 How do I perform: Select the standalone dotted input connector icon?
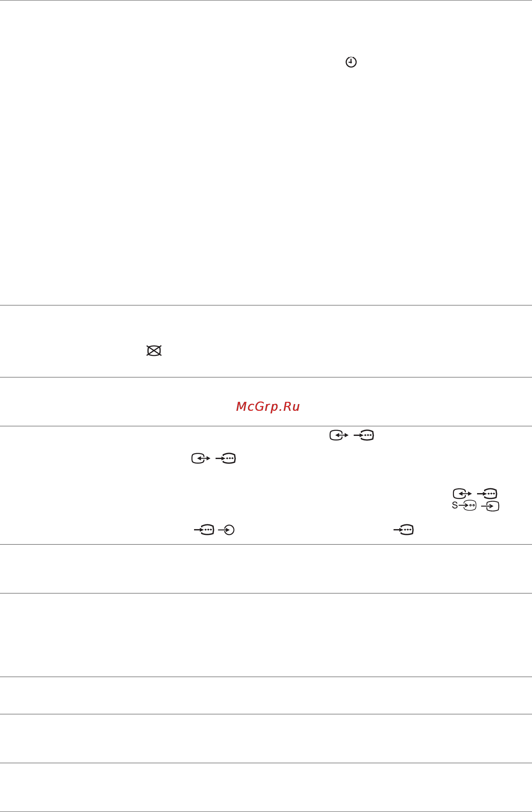point(403,530)
